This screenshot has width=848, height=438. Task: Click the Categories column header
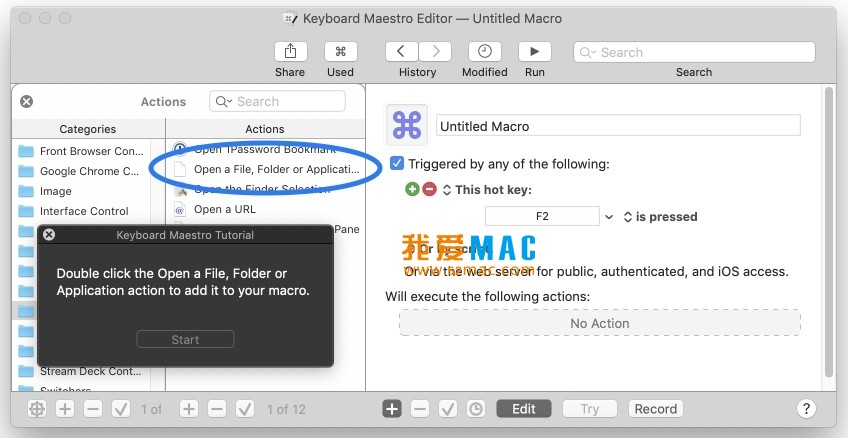pos(88,129)
